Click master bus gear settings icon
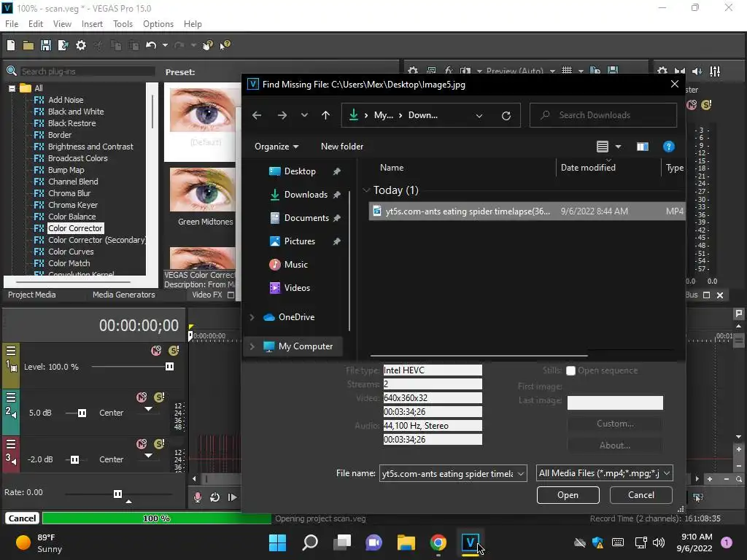Image resolution: width=747 pixels, height=560 pixels. [662, 71]
